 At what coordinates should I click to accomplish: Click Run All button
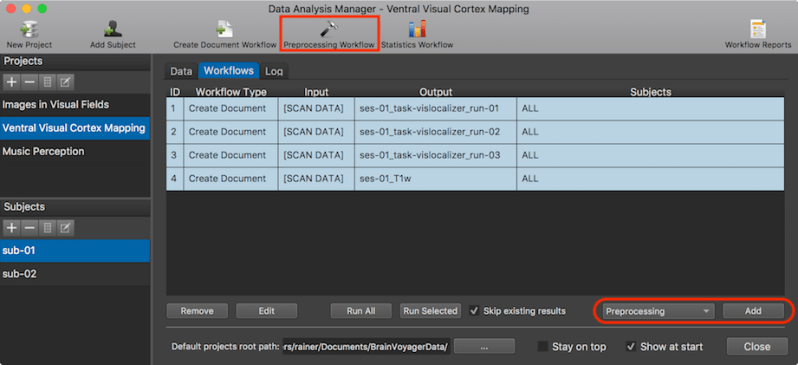(x=361, y=311)
